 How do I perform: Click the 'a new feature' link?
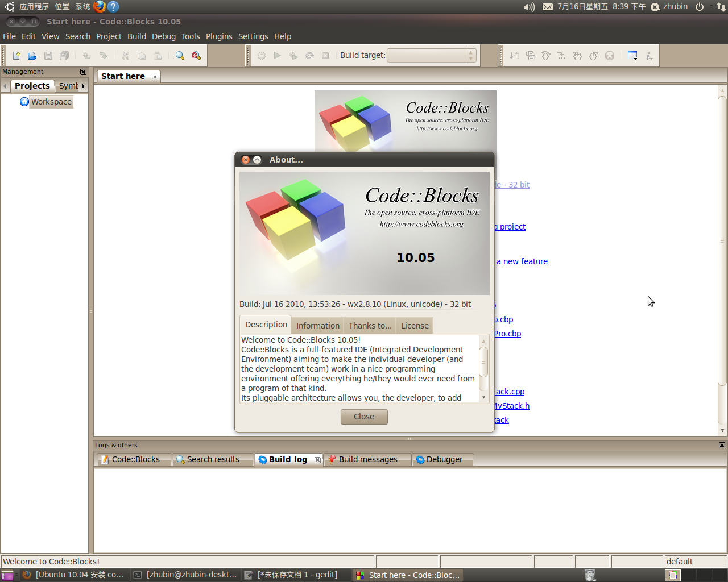click(522, 261)
